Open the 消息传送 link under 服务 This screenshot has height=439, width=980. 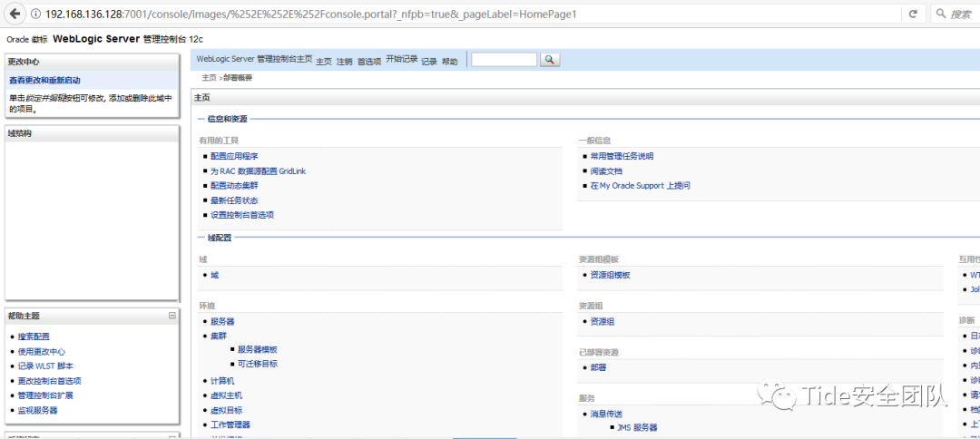[x=606, y=414]
